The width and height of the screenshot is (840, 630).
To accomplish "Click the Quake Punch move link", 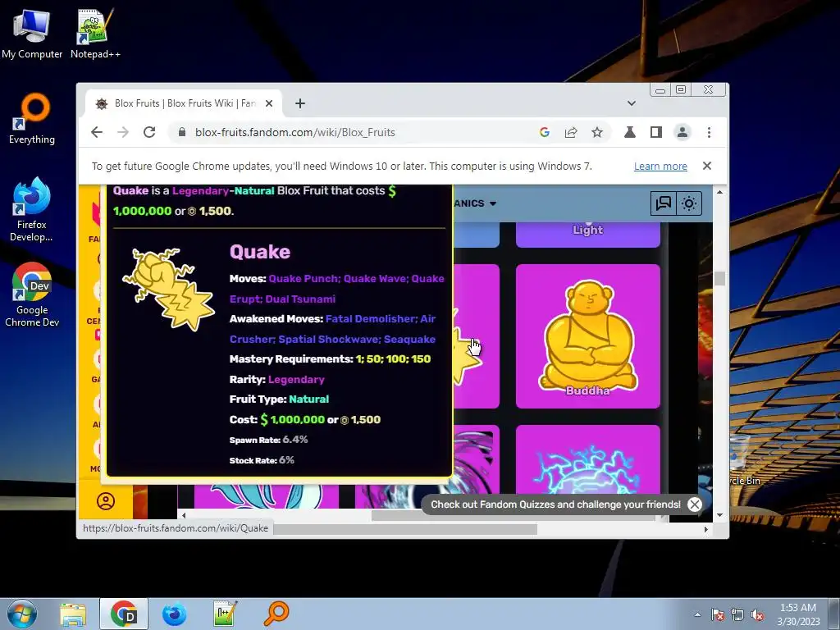I will [x=303, y=279].
